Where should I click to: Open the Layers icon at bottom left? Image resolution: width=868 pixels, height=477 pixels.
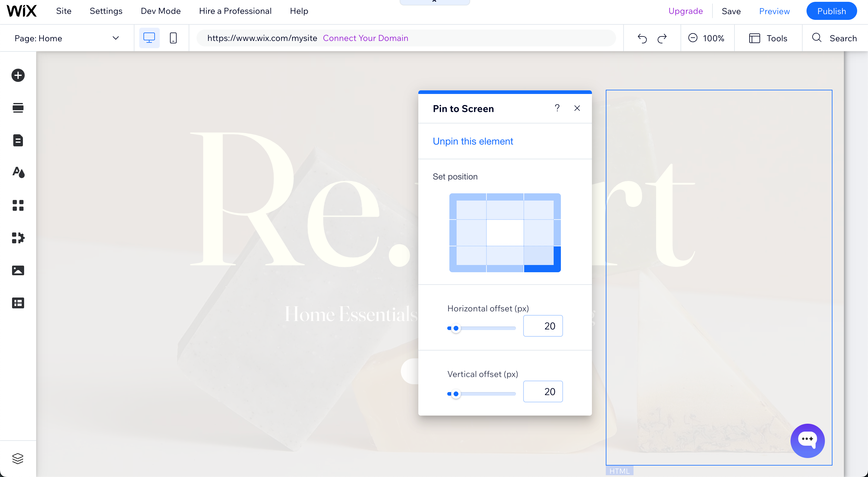click(x=18, y=459)
